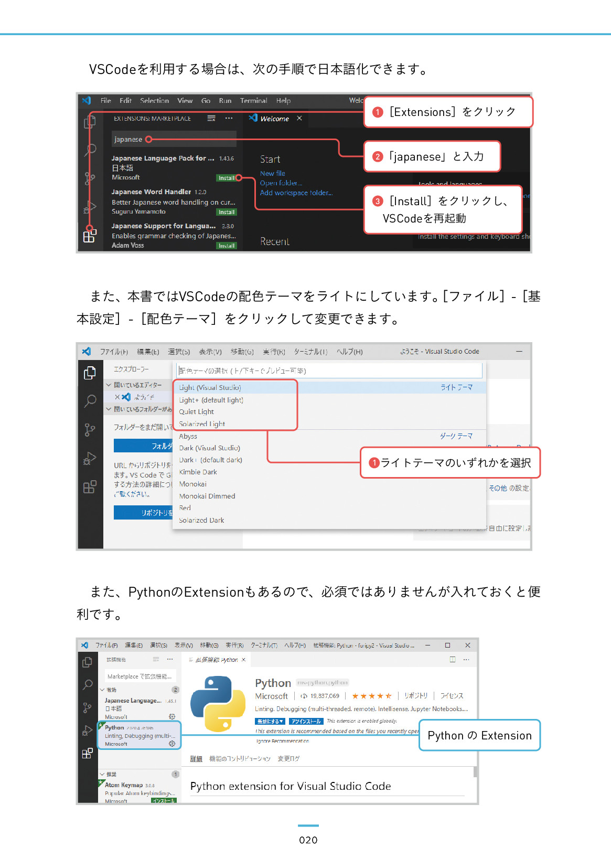Open more actions ellipsis beside EXTENSIONS: MARKETPLACE
Viewport: 611px width, 868px height.
(229, 119)
